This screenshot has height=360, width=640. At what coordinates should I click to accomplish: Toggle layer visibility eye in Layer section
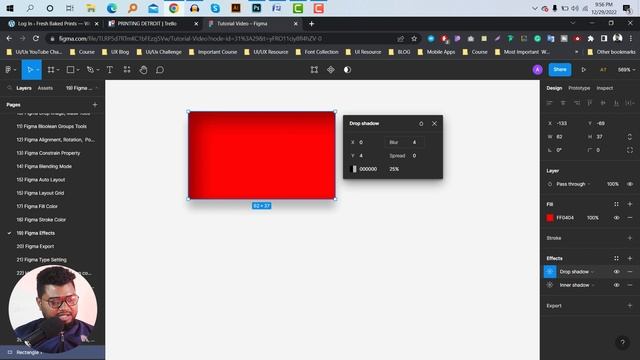tap(630, 184)
